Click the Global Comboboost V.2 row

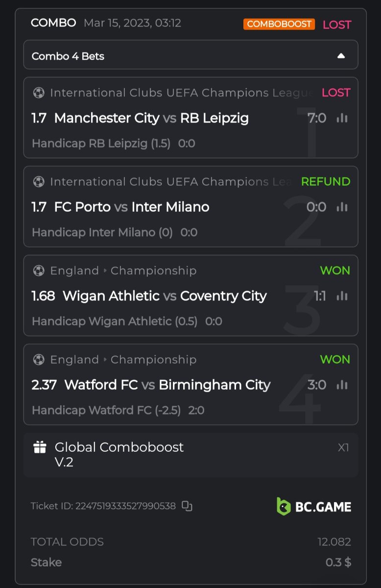(x=190, y=454)
